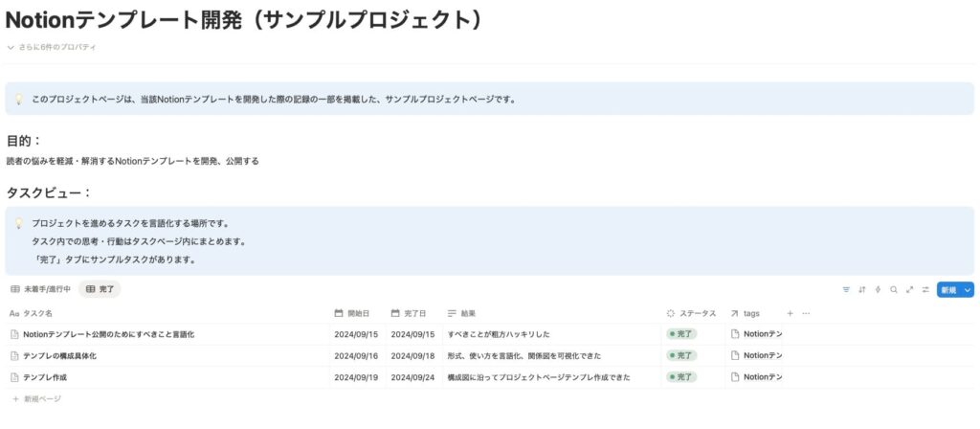Click callout line 「完了」タブにサンプルタスクがあります
Screen dimensions: 980x429
coord(114,260)
